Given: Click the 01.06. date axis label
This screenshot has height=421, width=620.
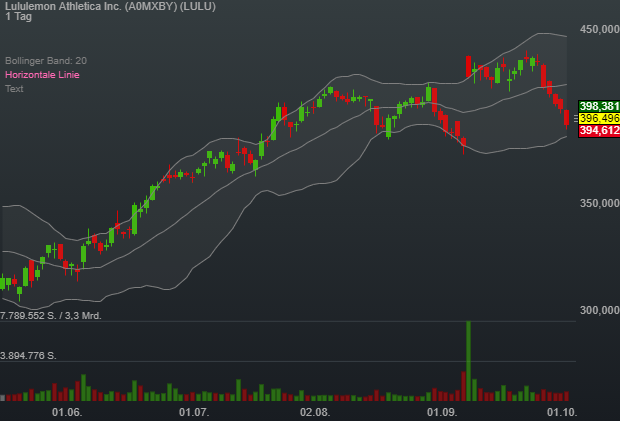Looking at the screenshot, I should pyautogui.click(x=67, y=412).
